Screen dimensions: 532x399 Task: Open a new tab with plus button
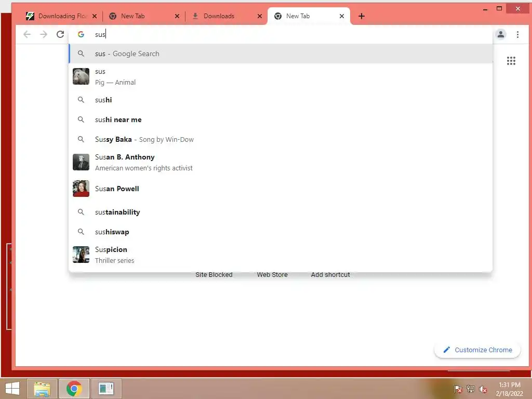(362, 16)
